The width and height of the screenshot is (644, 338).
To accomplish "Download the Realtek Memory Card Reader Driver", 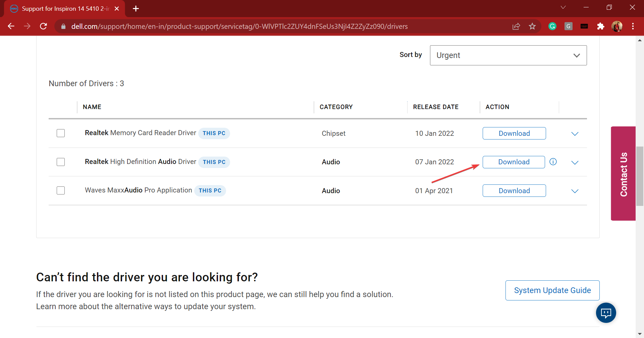I will 514,133.
